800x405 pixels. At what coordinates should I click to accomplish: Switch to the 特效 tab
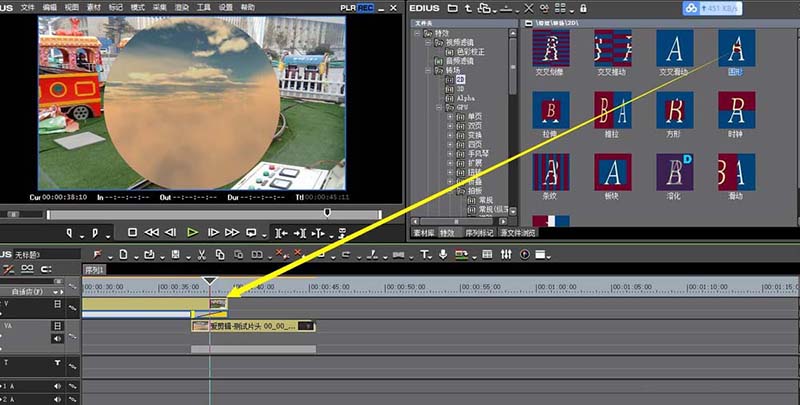tap(447, 233)
